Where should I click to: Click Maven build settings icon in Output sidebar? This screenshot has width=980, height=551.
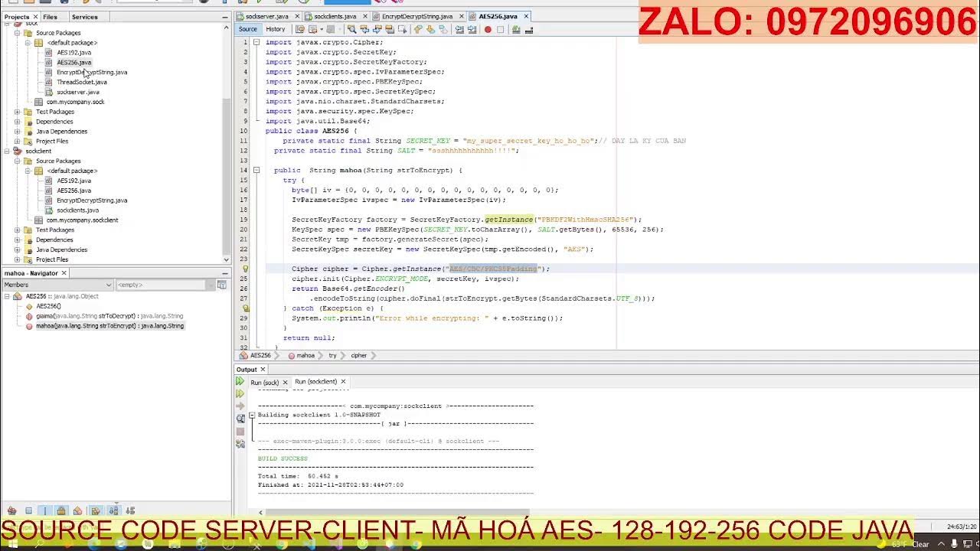pyautogui.click(x=240, y=443)
